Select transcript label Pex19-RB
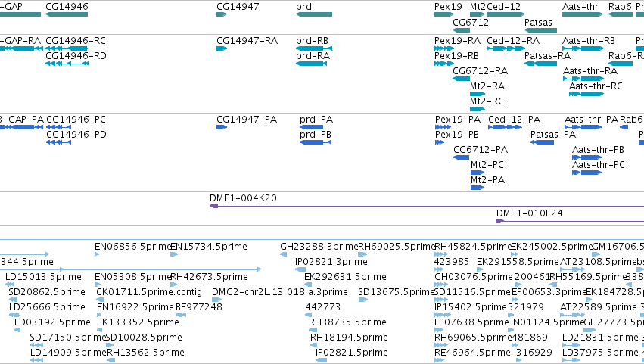The width and height of the screenshot is (644, 364). (456, 55)
